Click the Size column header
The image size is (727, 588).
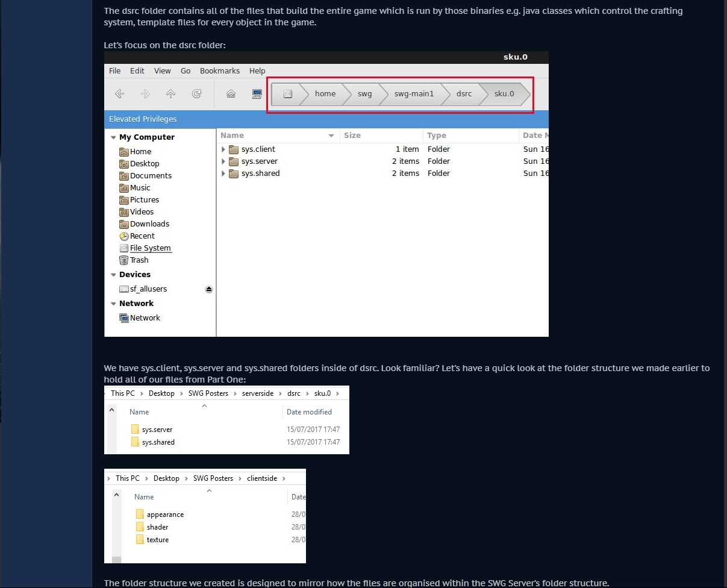[381, 136]
